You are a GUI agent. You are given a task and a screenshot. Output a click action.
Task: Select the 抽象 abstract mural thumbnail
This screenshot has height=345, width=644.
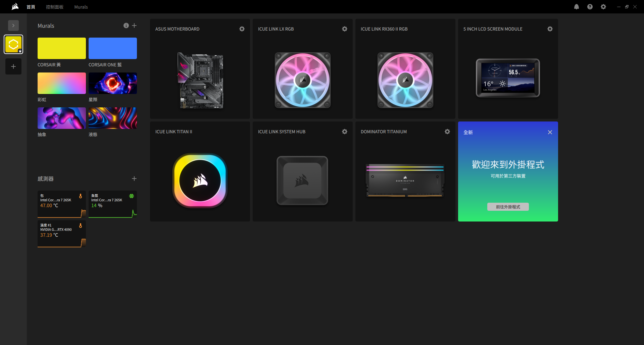pyautogui.click(x=62, y=118)
